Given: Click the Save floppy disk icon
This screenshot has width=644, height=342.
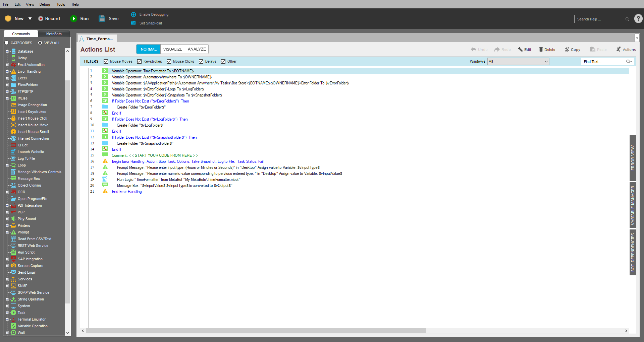Looking at the screenshot, I should point(102,19).
